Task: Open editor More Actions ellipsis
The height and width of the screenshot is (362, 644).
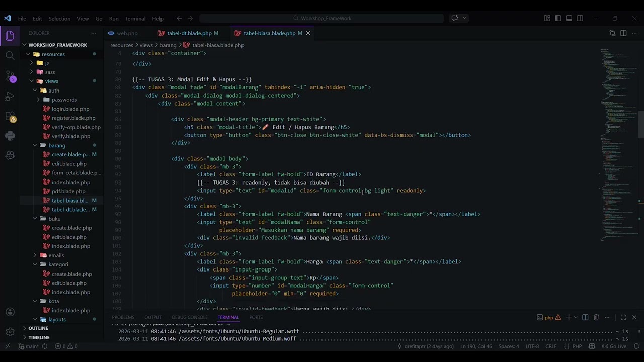Action: pos(634,33)
